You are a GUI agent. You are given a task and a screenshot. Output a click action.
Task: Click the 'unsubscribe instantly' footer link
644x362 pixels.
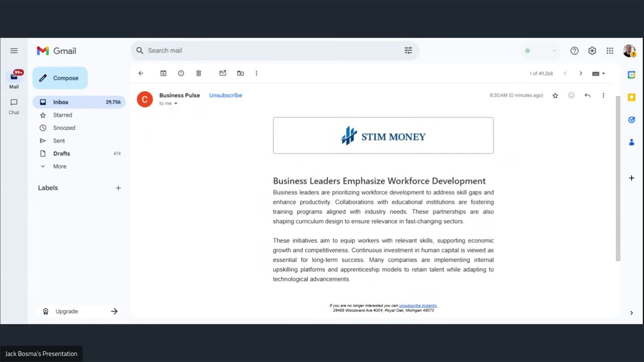[x=418, y=306]
